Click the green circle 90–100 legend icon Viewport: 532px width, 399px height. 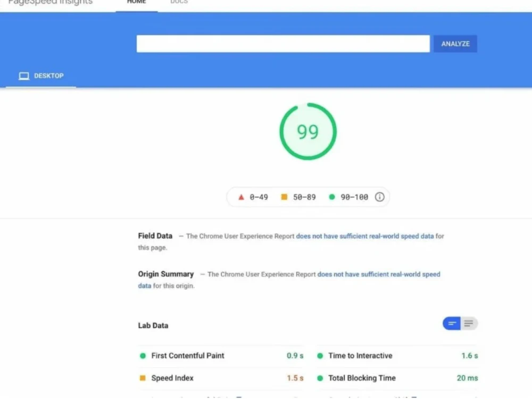pyautogui.click(x=332, y=197)
